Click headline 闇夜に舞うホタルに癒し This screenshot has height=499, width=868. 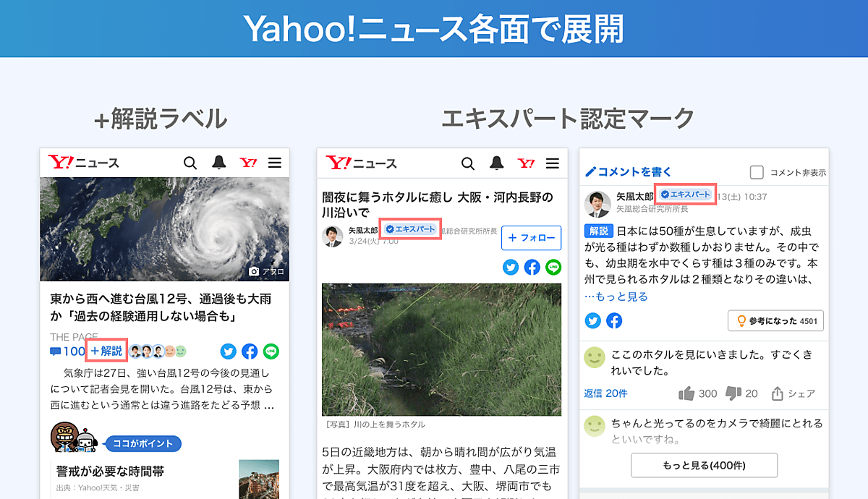tap(438, 205)
